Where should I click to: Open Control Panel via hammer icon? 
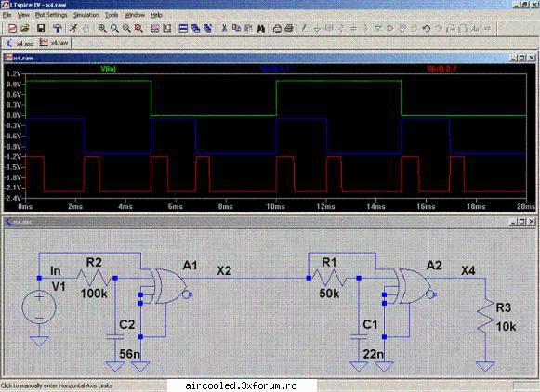tap(58, 28)
